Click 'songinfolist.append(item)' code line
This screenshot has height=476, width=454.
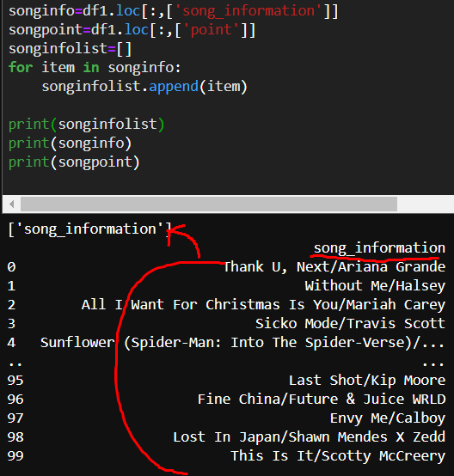[144, 87]
